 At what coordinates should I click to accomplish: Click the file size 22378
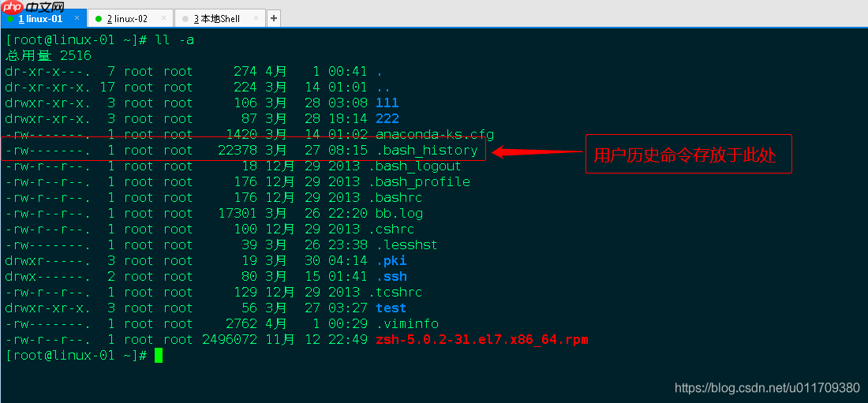(x=238, y=150)
